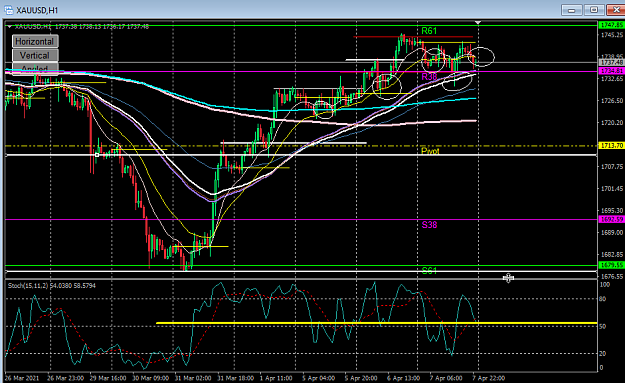
Task: Click the XAUUSD,H1 window title text
Action: (x=37, y=10)
